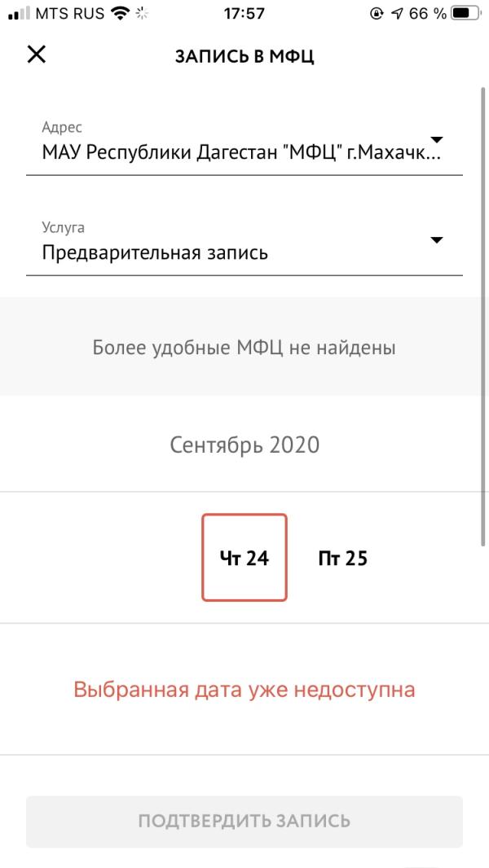
Task: Tap the network activity spinner icon
Action: (142, 13)
